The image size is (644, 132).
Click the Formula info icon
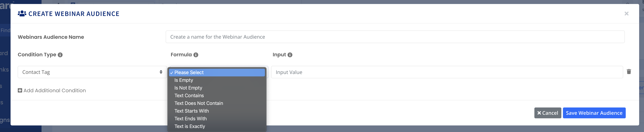196,55
